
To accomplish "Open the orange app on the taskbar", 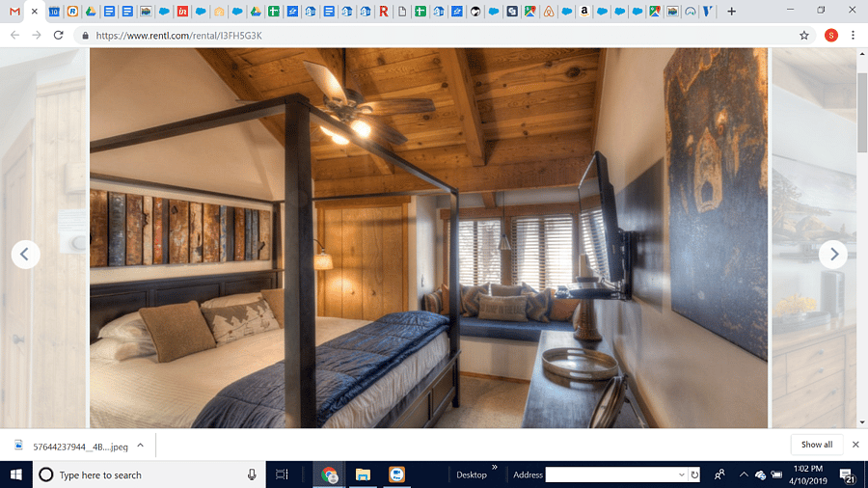I will click(x=396, y=474).
